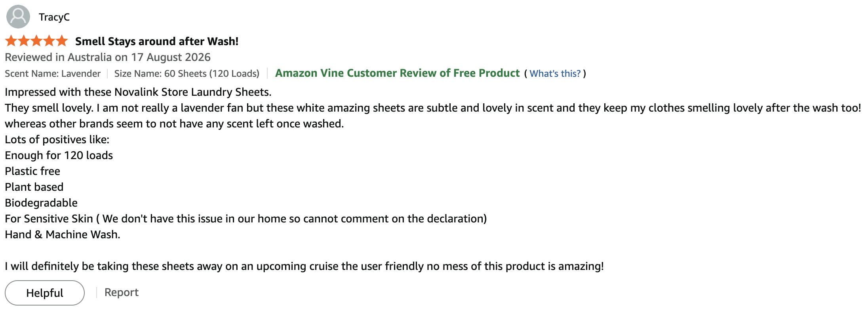Click the third orange rating star
This screenshot has width=868, height=319.
[37, 41]
